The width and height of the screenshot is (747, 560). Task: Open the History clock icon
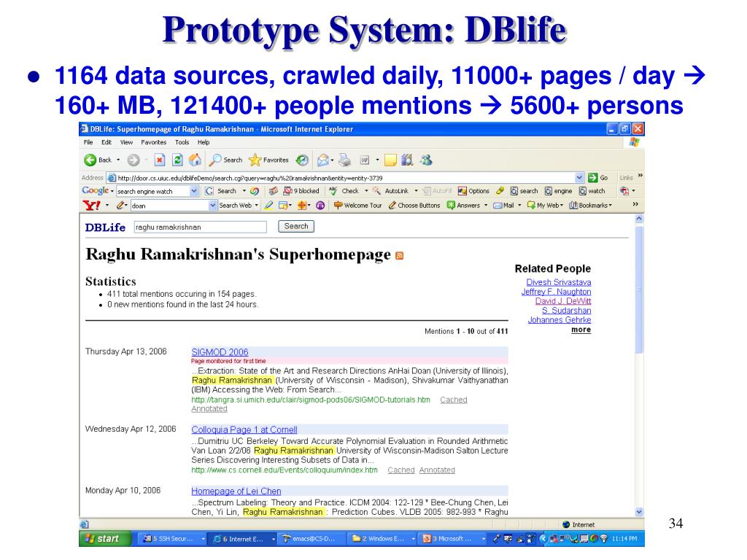[302, 160]
